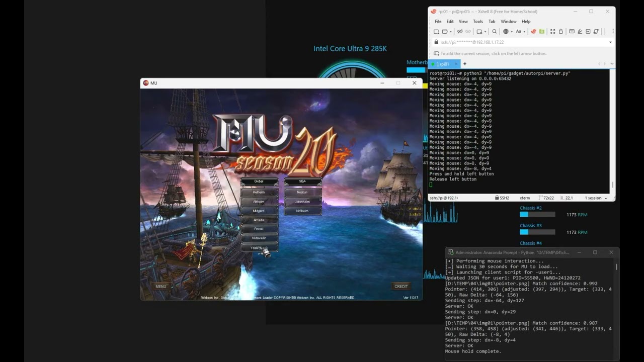
Task: Open session properties icon in Xshell toolbar
Action: click(x=479, y=31)
